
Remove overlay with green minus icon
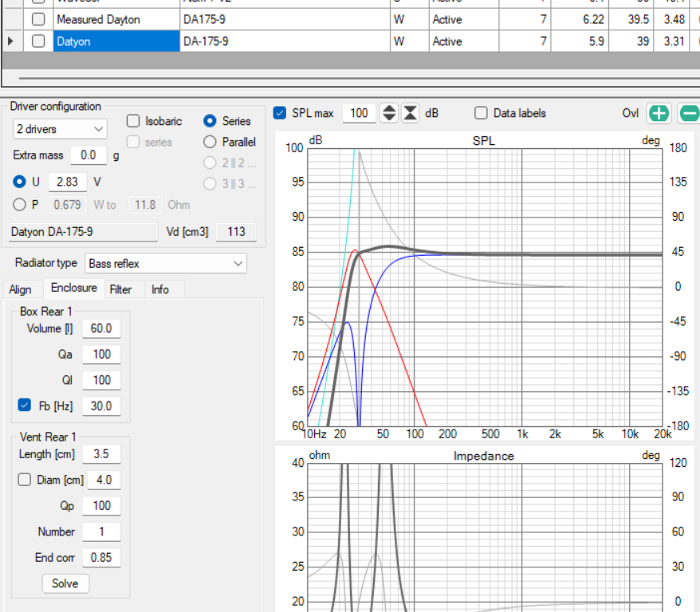pos(690,113)
